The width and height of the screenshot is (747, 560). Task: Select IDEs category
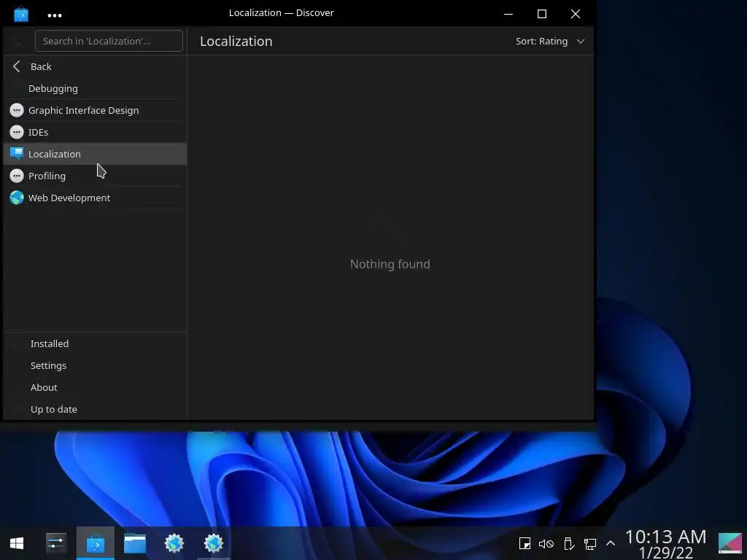95,132
